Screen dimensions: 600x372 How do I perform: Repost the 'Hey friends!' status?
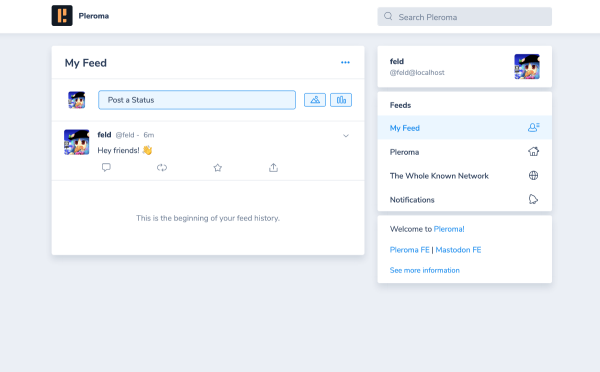point(162,167)
